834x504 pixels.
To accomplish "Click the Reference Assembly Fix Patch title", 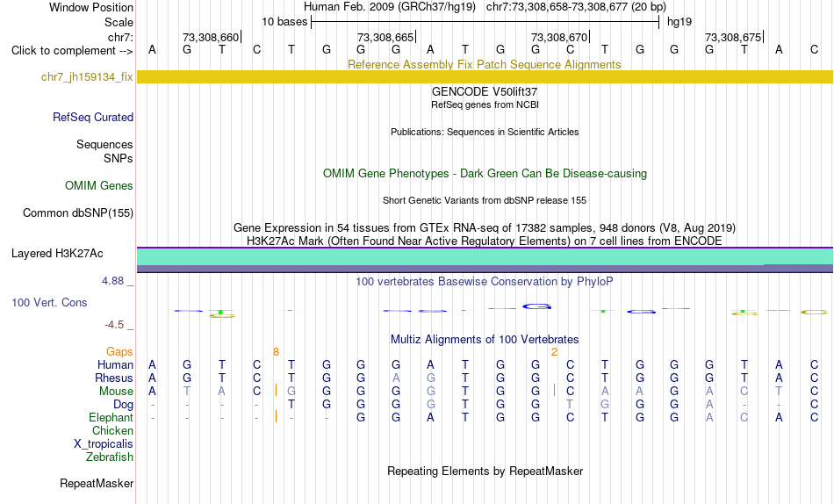I will [x=484, y=64].
